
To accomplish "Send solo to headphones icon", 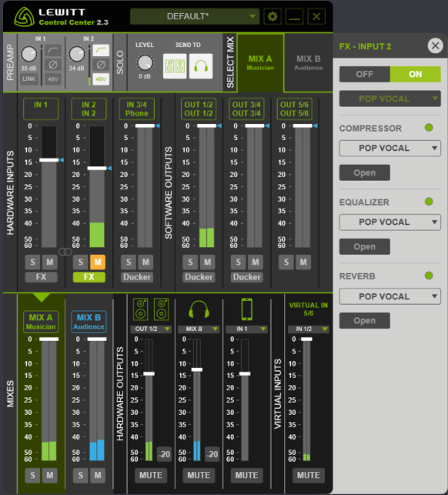I will pos(201,66).
